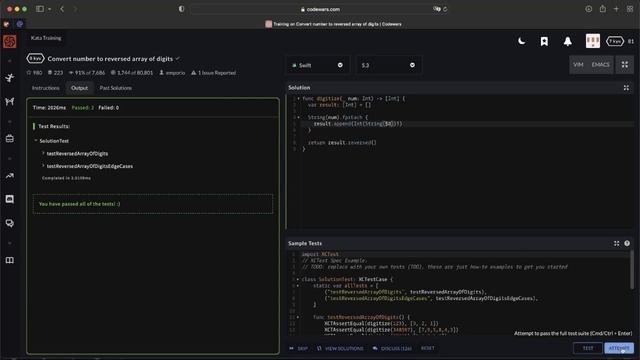Enable VIM key bindings
This screenshot has width=640, height=360.
(x=578, y=64)
